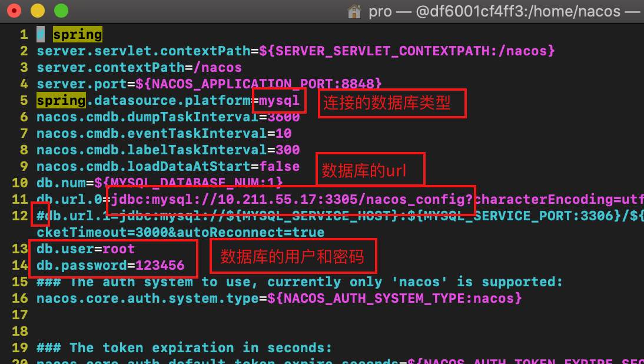The width and height of the screenshot is (644, 364).
Task: Click the home folder icon in title bar
Action: [x=354, y=11]
